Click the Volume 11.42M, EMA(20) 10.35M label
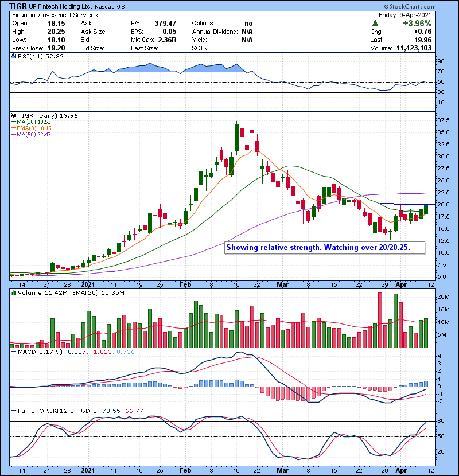Image resolution: width=459 pixels, height=476 pixels. [x=71, y=293]
